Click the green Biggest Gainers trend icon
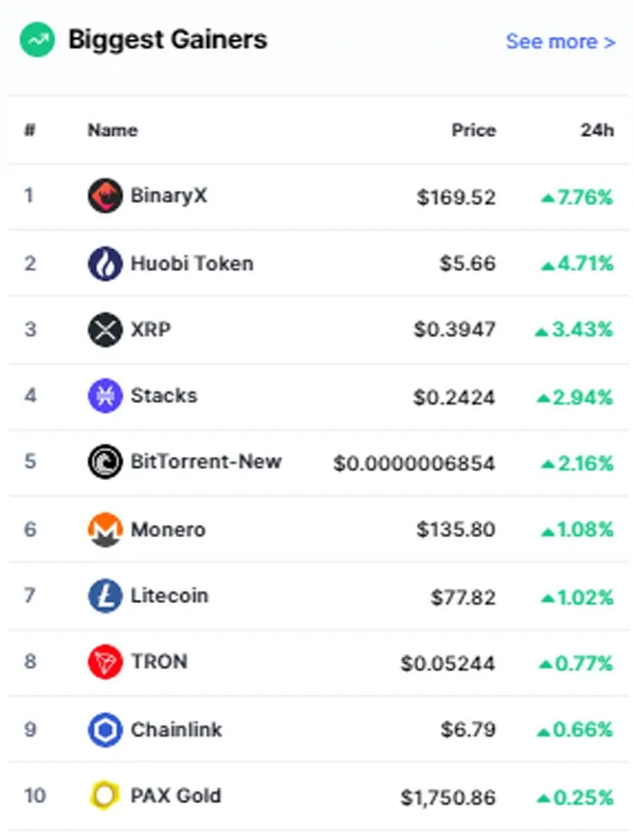 tap(37, 39)
